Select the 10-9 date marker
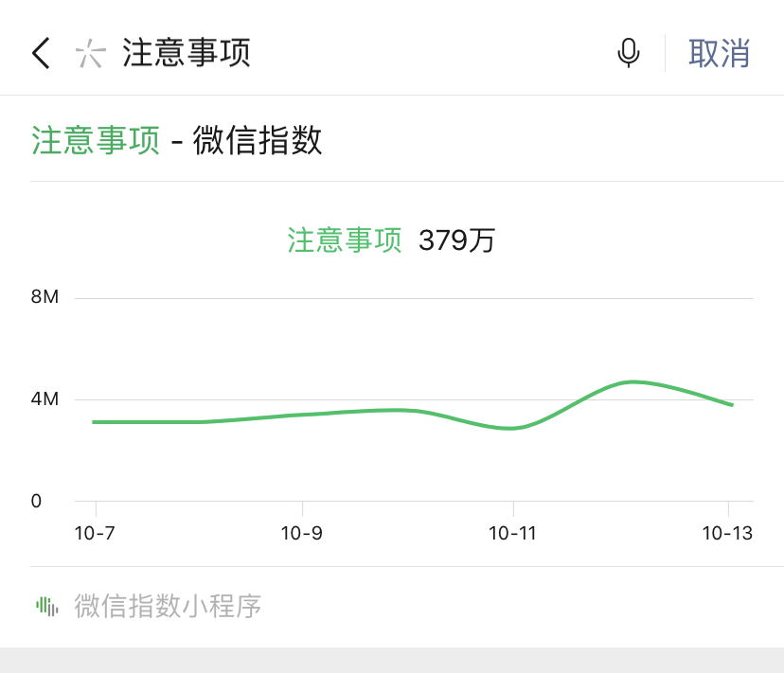Image resolution: width=784 pixels, height=673 pixels. (301, 534)
